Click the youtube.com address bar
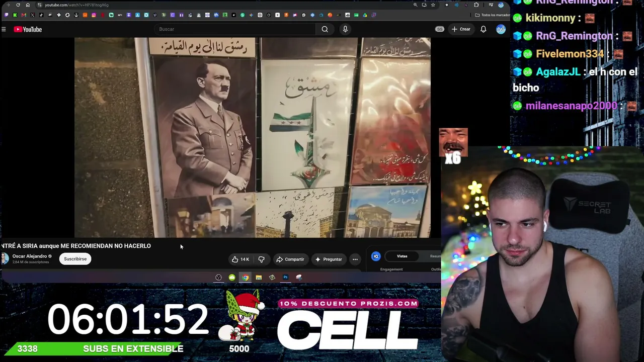The height and width of the screenshot is (362, 644). 226,5
